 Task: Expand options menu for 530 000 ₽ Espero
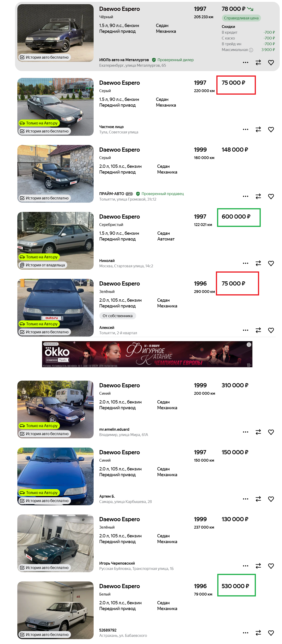click(x=245, y=633)
